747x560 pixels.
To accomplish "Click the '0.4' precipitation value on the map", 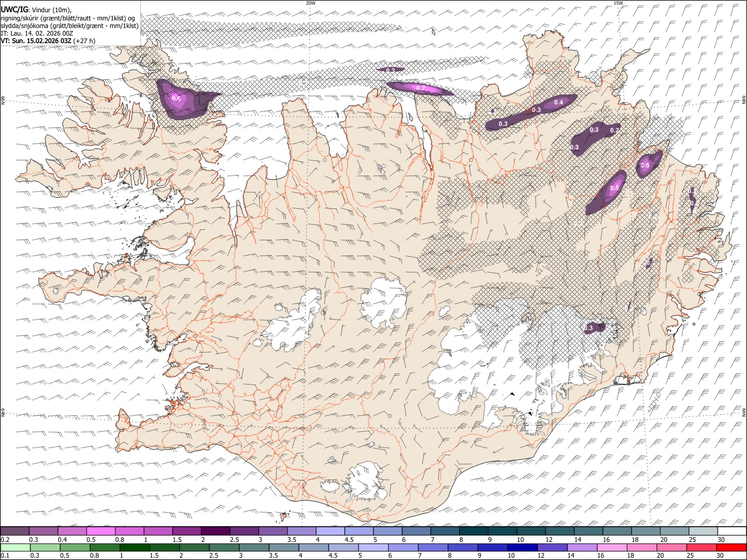I will (558, 103).
